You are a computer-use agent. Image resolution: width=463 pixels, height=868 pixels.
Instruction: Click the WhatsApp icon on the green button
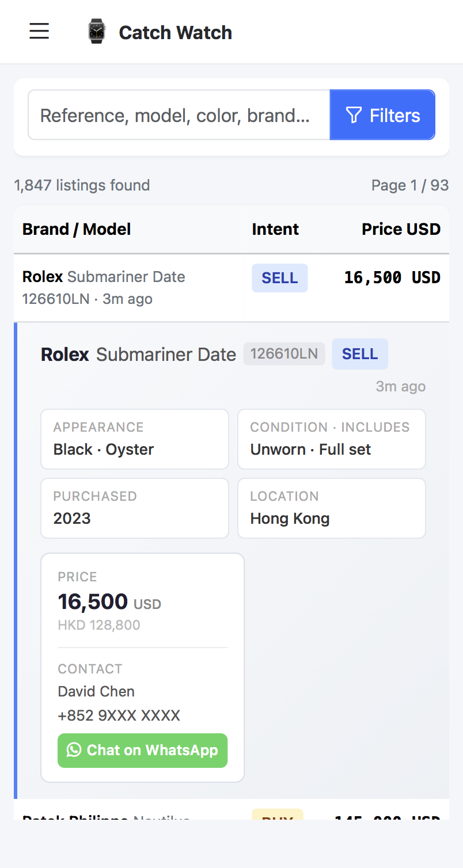pos(74,750)
